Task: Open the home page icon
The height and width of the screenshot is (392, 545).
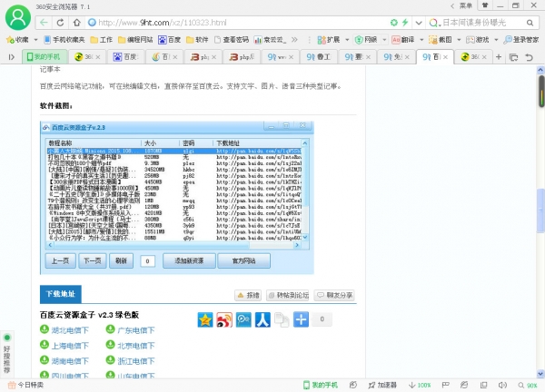Action: pyautogui.click(x=77, y=23)
